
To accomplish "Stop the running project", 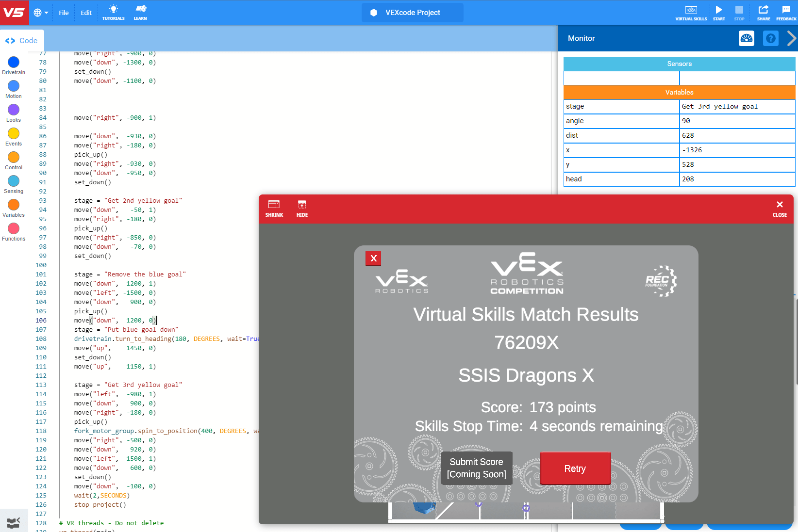I will click(739, 13).
